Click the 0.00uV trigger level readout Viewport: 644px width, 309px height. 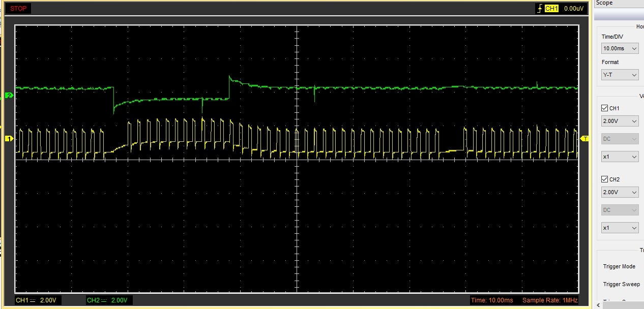[574, 9]
